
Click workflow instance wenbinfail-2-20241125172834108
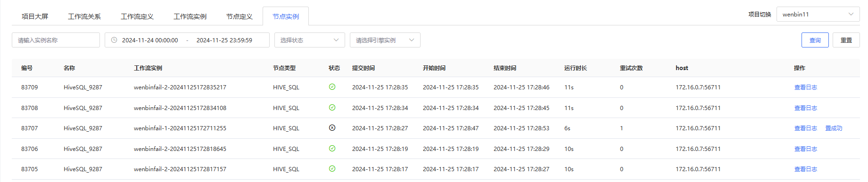(x=180, y=108)
